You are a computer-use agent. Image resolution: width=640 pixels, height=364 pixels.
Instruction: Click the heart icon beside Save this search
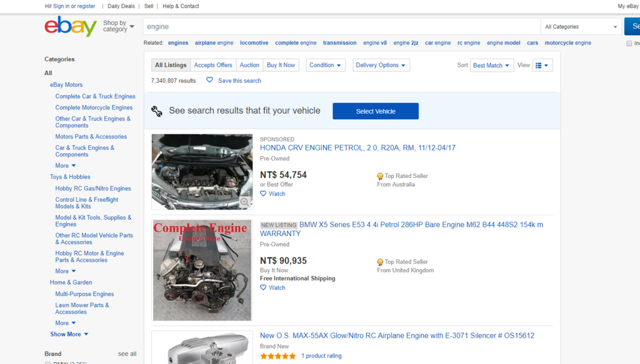[x=210, y=81]
